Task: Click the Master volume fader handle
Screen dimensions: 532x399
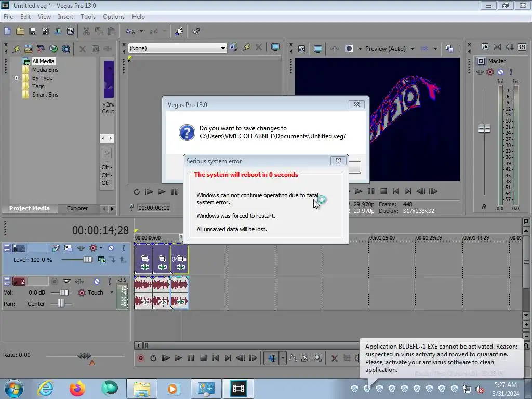Action: [484, 128]
